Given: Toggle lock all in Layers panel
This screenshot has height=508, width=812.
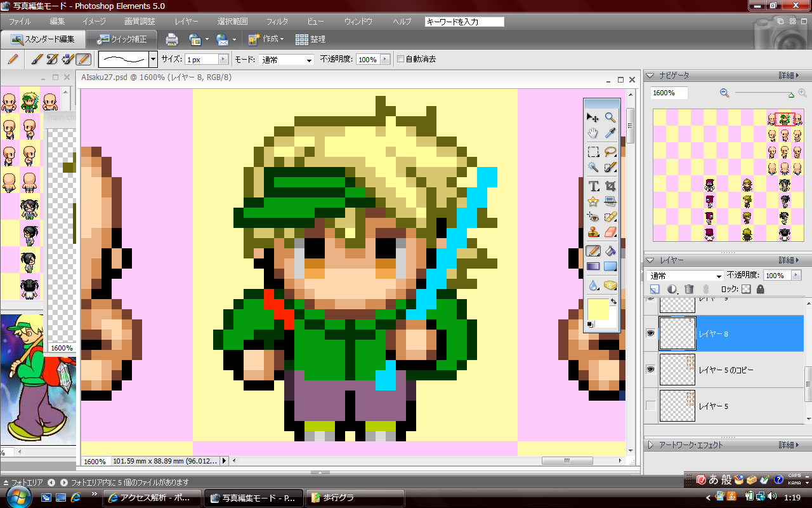Looking at the screenshot, I should click(760, 289).
